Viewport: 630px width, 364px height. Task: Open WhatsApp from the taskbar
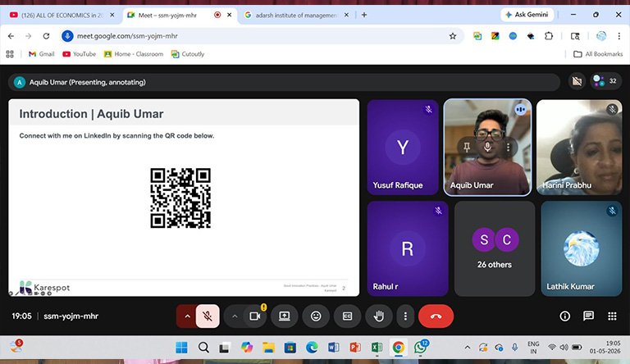pyautogui.click(x=420, y=348)
